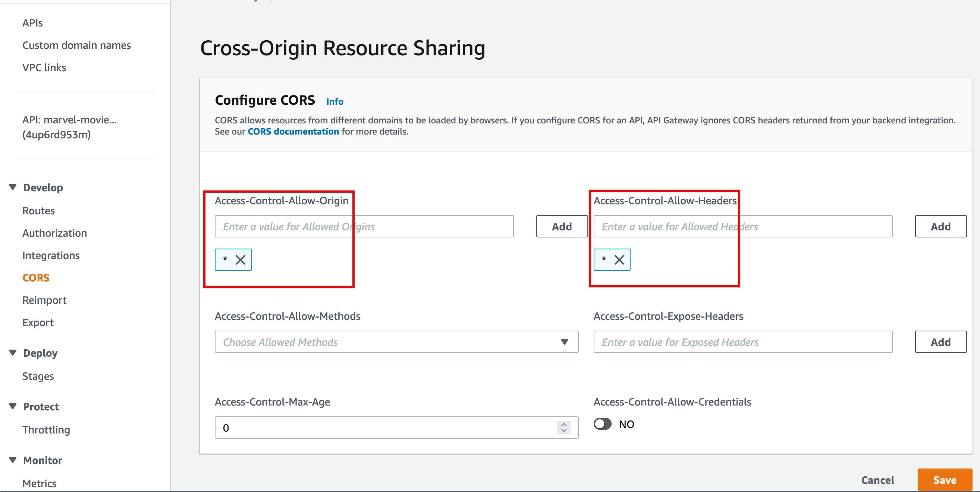Screen dimensions: 980x492
Task: Collapse the Monitor section triangle
Action: (x=13, y=460)
